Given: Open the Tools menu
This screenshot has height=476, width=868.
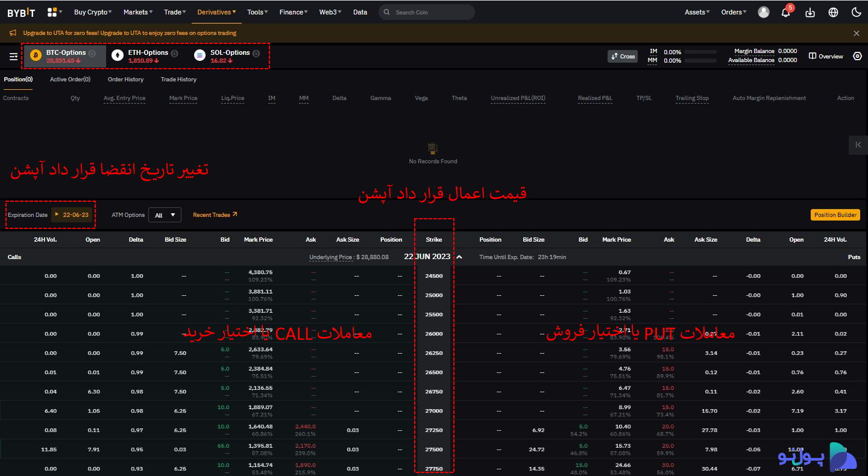Looking at the screenshot, I should 257,12.
